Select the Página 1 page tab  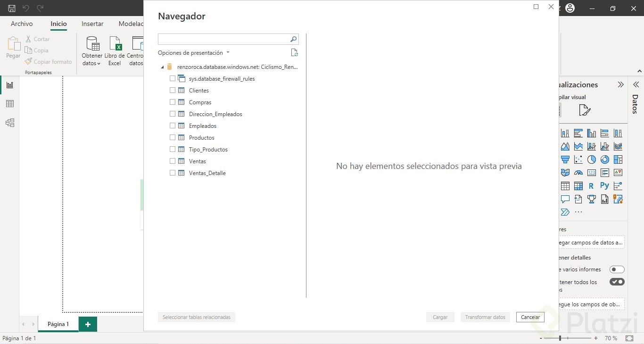58,324
